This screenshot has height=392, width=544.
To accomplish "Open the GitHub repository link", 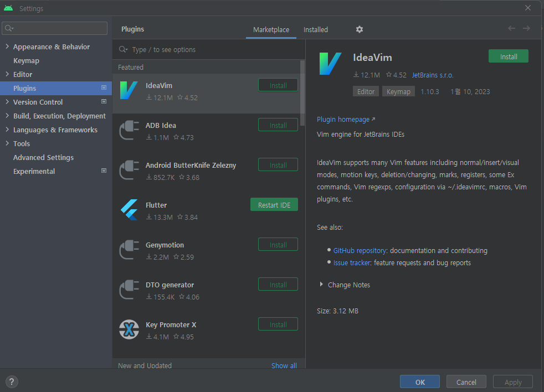I will tap(360, 250).
